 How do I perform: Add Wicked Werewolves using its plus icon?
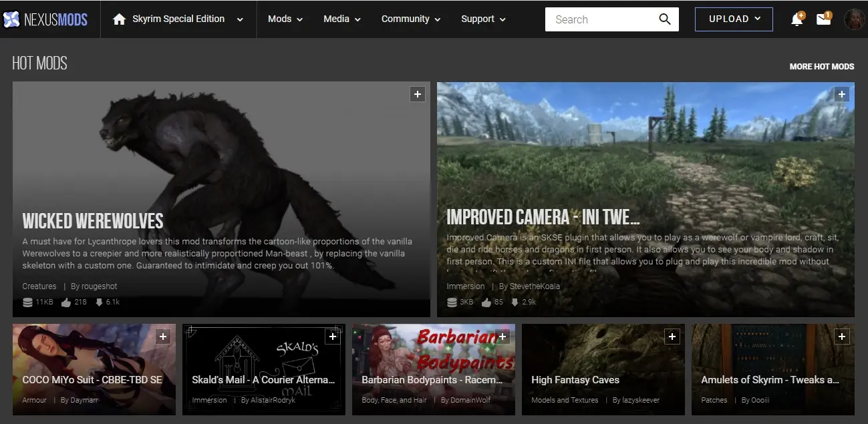coord(418,95)
